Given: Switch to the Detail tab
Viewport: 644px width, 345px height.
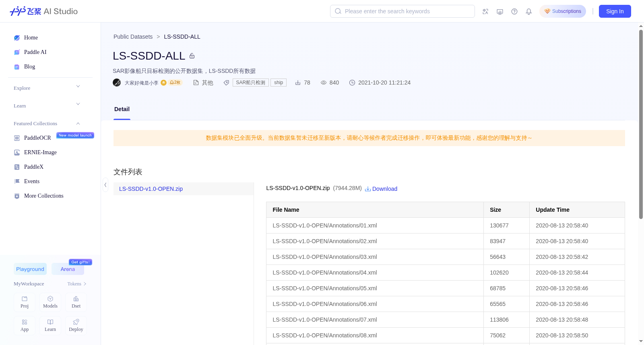Looking at the screenshot, I should (122, 109).
